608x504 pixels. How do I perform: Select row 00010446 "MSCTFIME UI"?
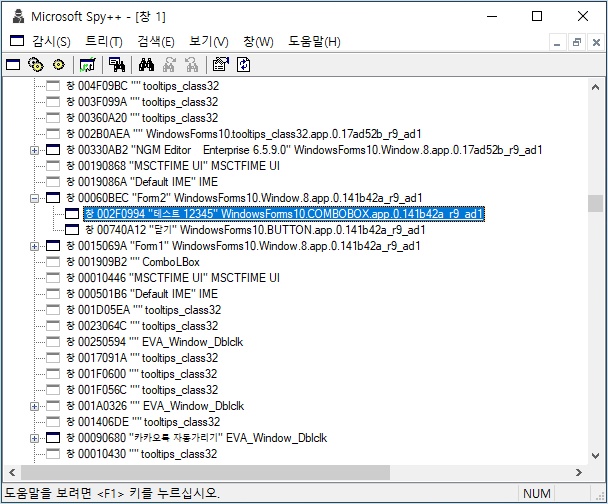(x=173, y=278)
